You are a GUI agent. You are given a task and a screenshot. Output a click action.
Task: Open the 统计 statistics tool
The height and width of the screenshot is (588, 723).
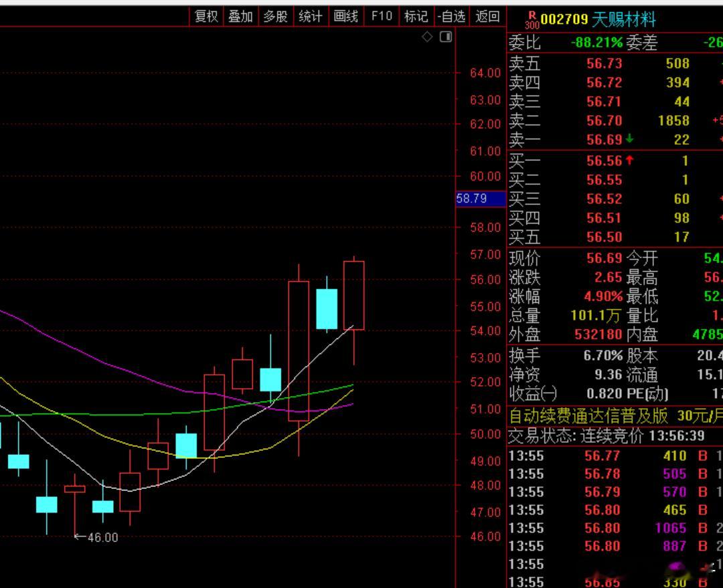(x=311, y=17)
